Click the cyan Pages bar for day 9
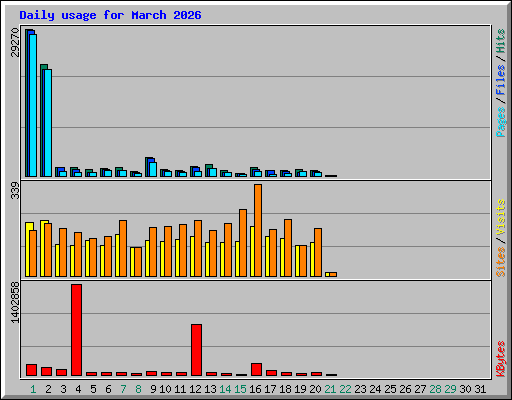This screenshot has height=400, width=512. point(153,170)
